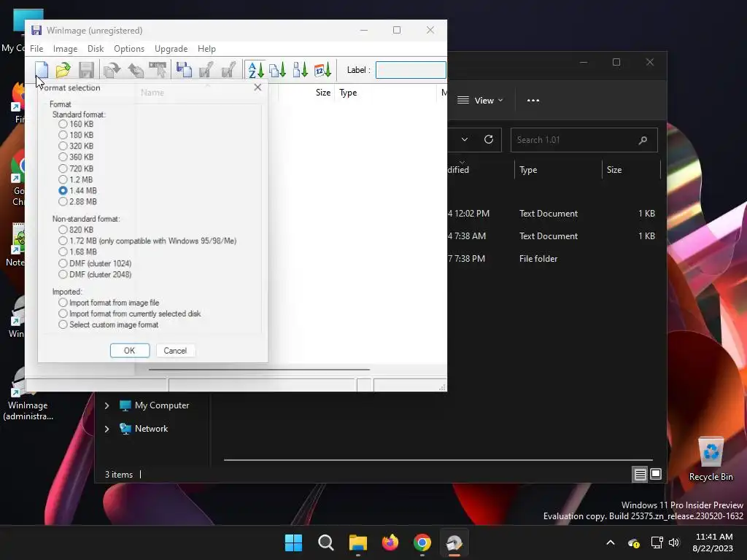Refresh the File Explorer folder view
The height and width of the screenshot is (560, 747).
[x=488, y=139]
